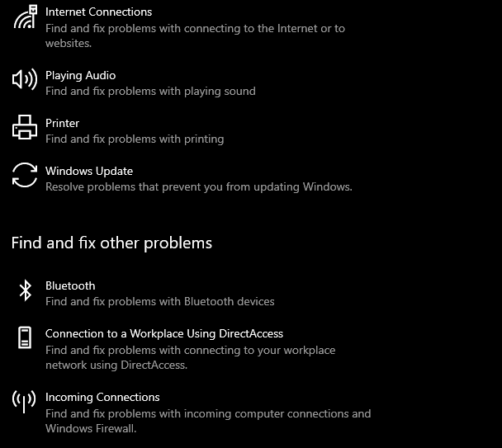Click the DirectAccess workplace device icon
This screenshot has width=502, height=448.
click(x=25, y=337)
